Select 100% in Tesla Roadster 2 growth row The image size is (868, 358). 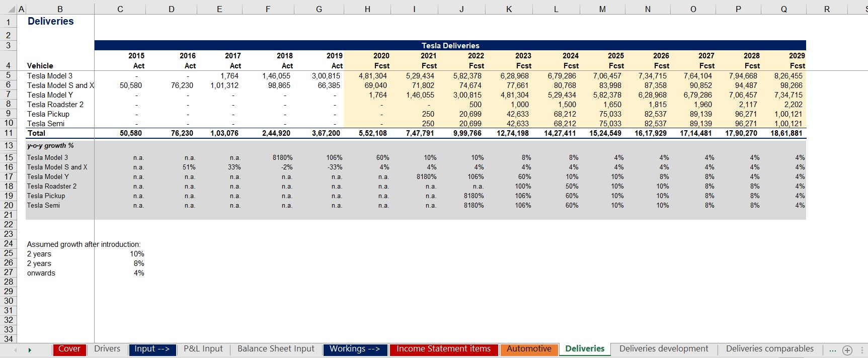[523, 187]
